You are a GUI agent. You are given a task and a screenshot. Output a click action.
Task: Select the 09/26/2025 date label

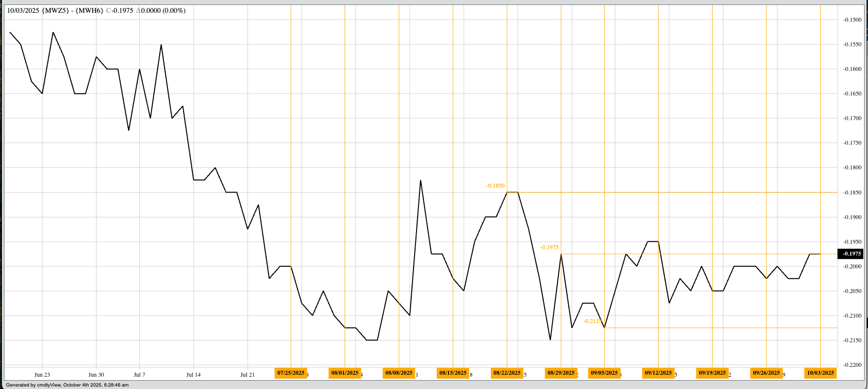coord(766,373)
